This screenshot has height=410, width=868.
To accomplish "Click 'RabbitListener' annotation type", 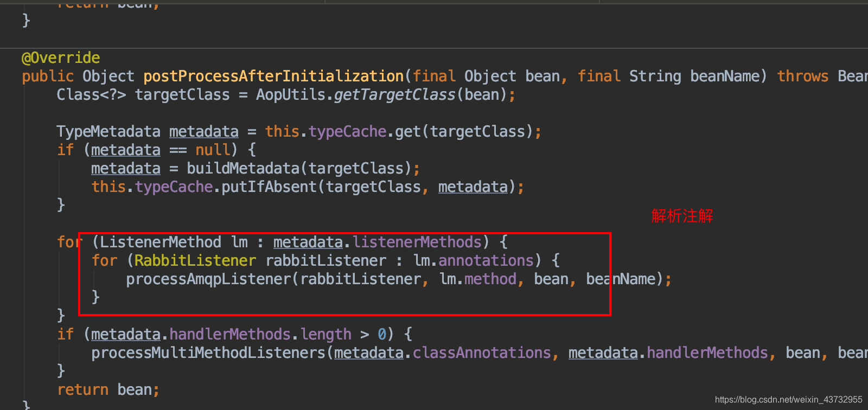I will [195, 260].
